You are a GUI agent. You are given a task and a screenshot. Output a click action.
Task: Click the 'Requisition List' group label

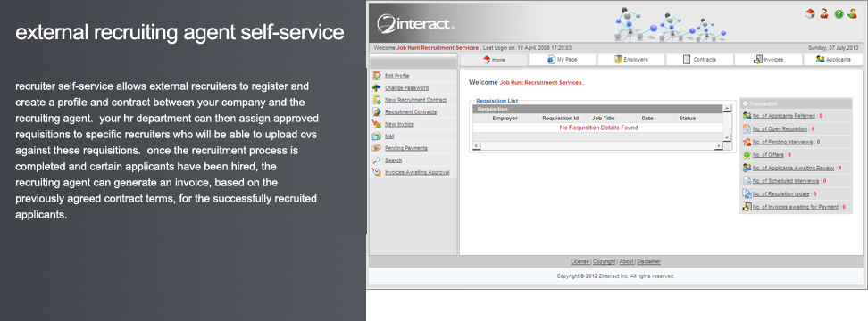[497, 101]
